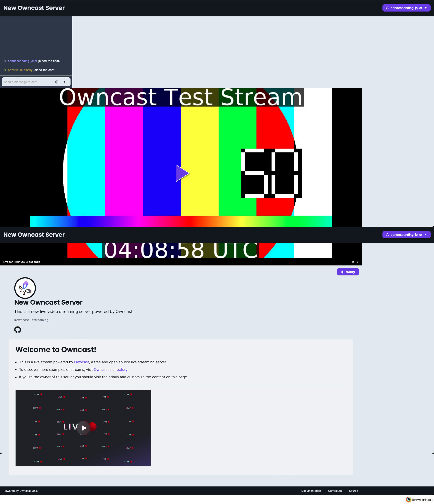Click user icon beside condescending-joliot chat entry
Image resolution: width=434 pixels, height=504 pixels.
point(5,61)
